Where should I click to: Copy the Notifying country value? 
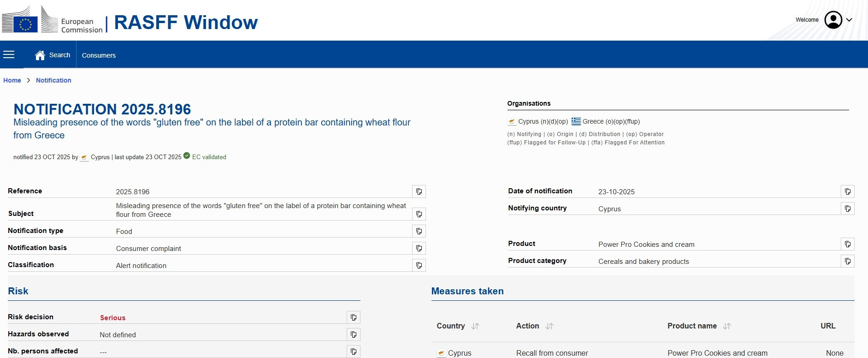(848, 209)
